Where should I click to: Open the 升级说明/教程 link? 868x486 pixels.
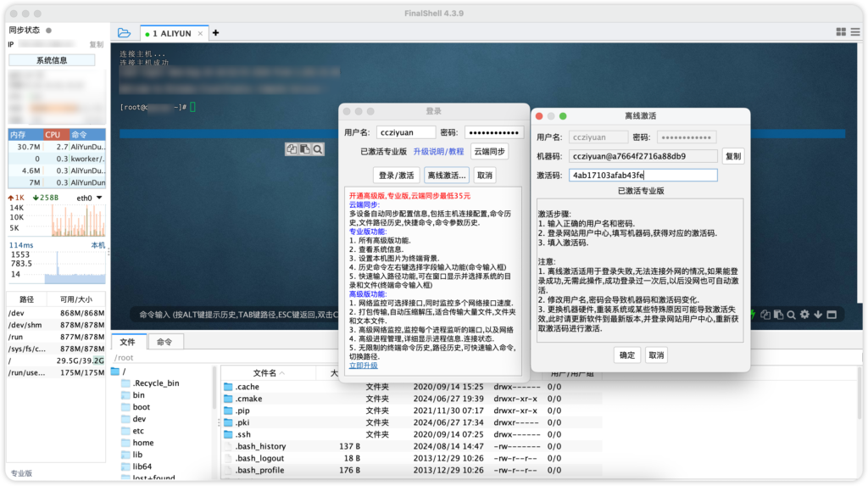438,151
